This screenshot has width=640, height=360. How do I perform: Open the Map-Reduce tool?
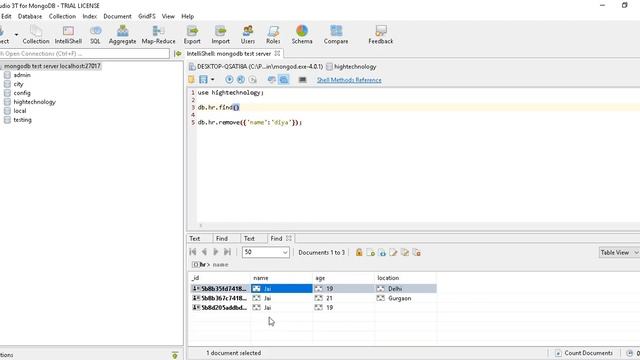point(158,35)
